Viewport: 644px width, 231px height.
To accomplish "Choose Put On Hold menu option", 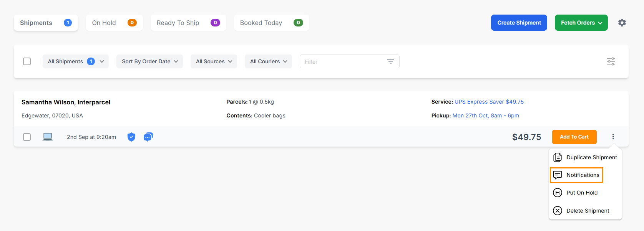I will [581, 193].
